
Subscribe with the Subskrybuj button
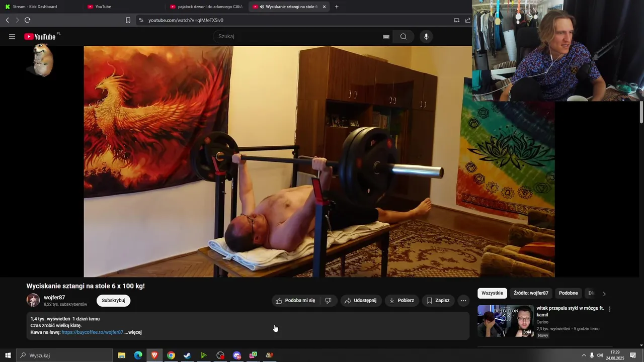point(113,301)
